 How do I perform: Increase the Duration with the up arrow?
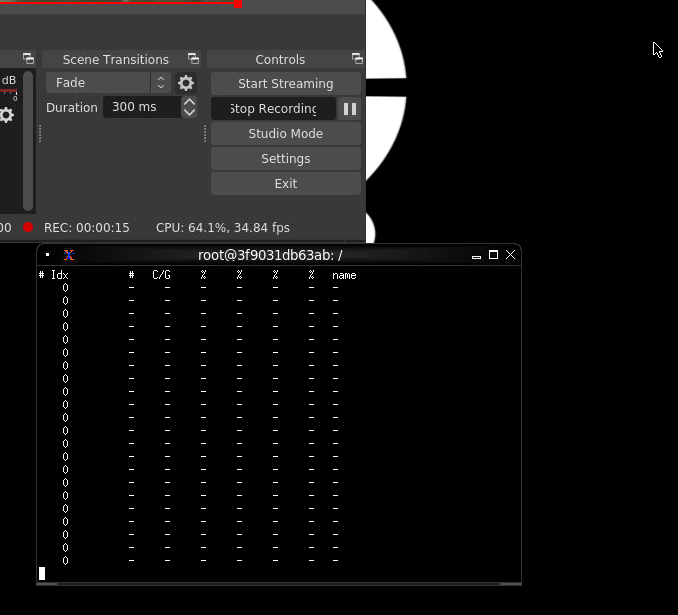(189, 102)
